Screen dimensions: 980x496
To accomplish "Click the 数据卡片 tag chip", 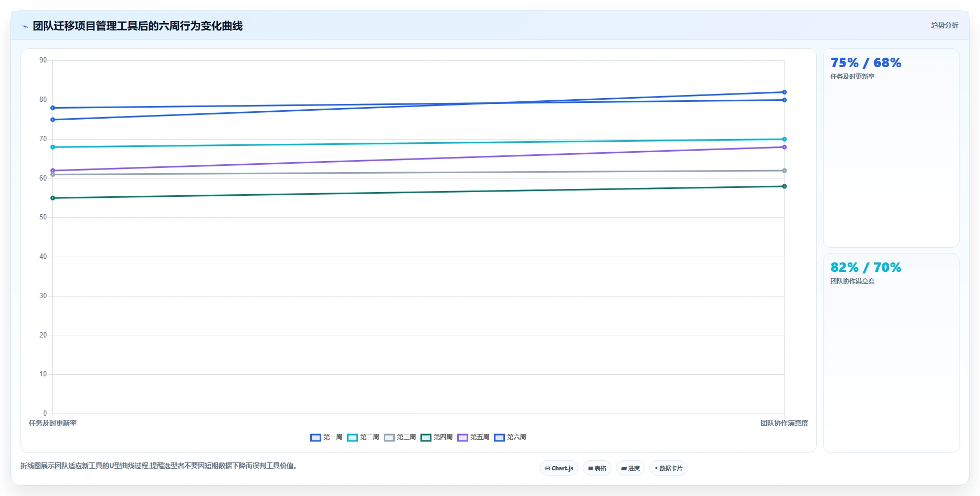I will click(668, 468).
